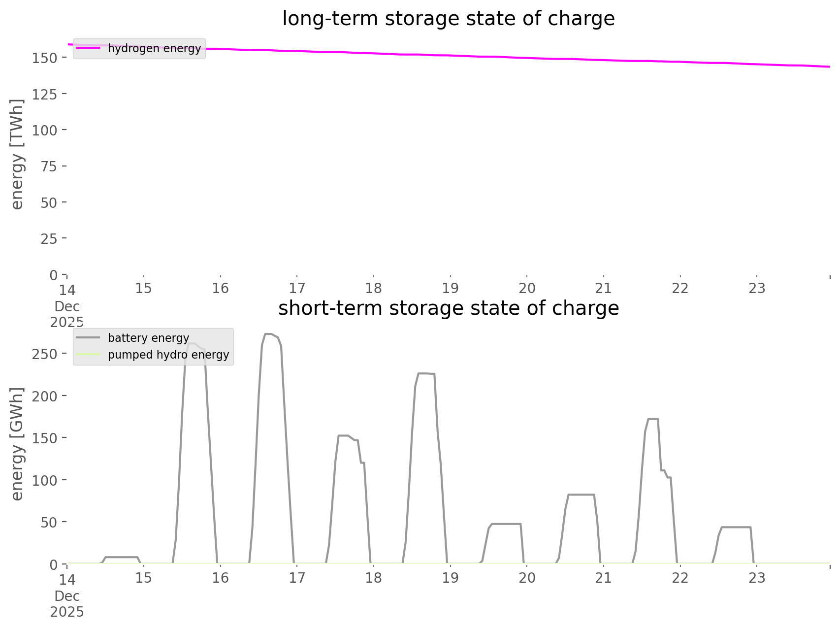Click the battery plateau between Dec 20 and 21
The width and height of the screenshot is (840, 629).
581,495
